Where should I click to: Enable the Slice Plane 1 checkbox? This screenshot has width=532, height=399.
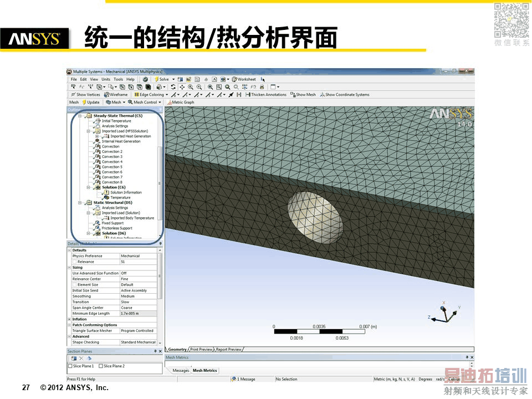click(70, 366)
